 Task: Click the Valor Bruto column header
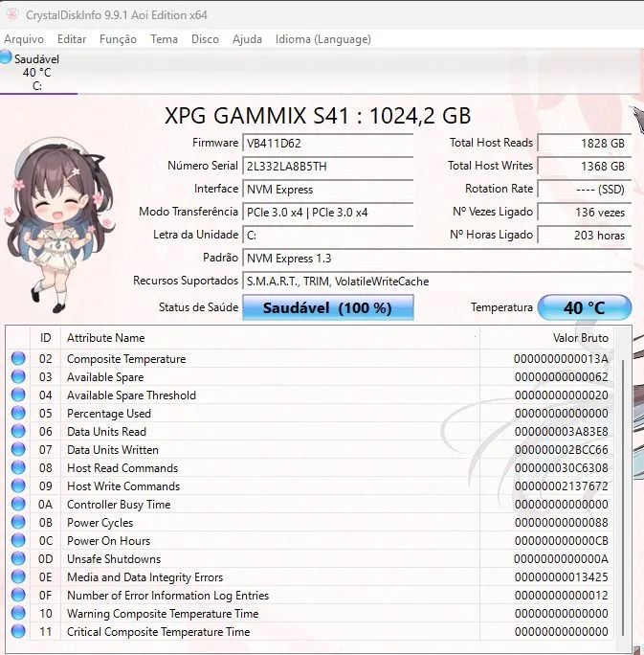tap(546, 337)
